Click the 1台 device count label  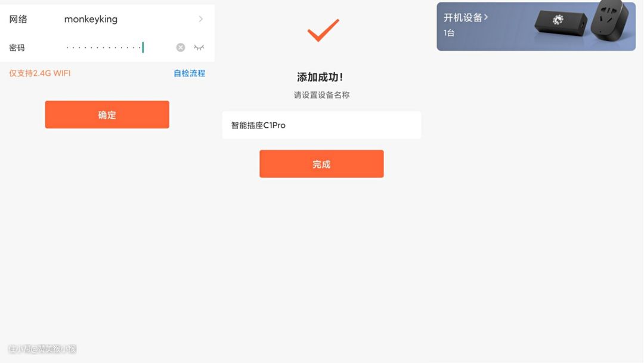(x=449, y=33)
